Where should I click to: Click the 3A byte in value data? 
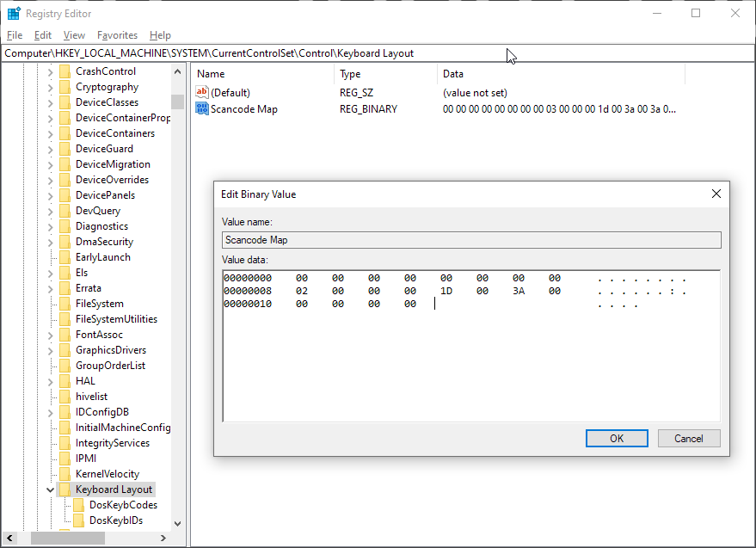(x=519, y=291)
